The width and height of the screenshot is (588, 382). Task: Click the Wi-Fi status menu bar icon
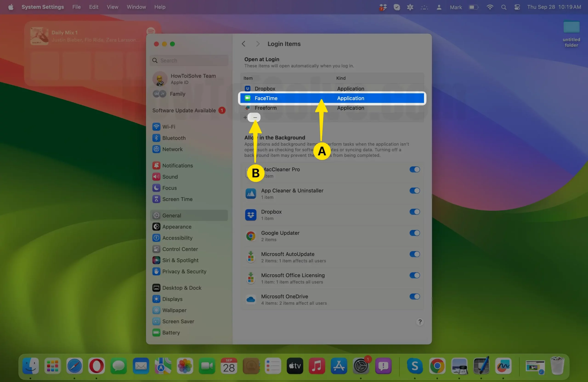490,7
